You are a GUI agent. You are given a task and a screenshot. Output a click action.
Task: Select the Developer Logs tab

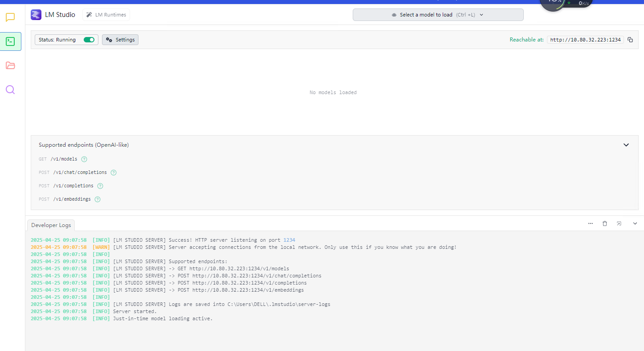pyautogui.click(x=51, y=225)
